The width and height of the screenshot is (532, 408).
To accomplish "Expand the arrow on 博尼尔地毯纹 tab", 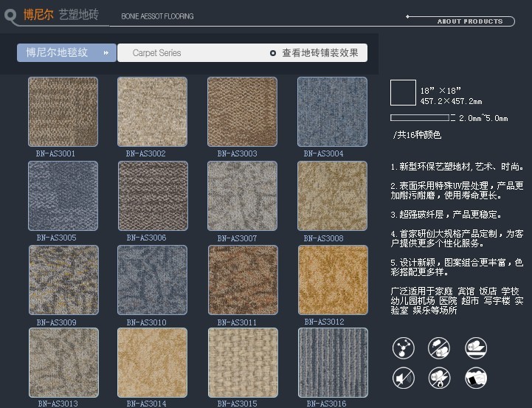I will 106,53.
